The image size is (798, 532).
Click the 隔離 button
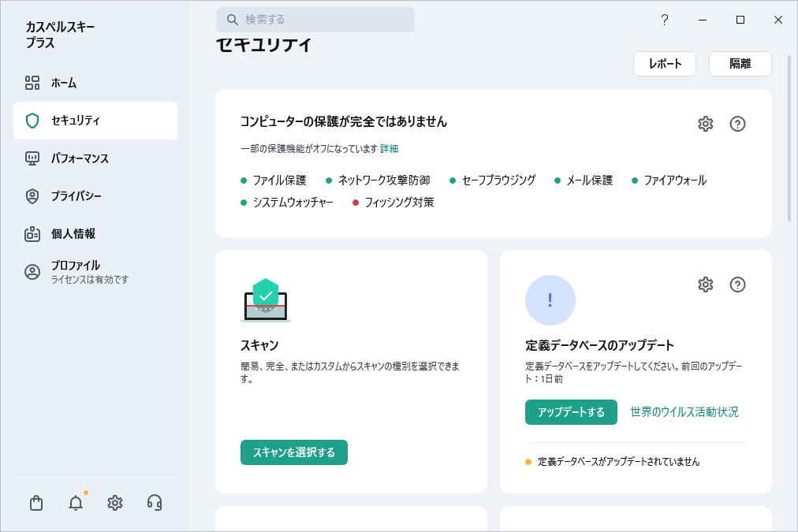pos(740,64)
